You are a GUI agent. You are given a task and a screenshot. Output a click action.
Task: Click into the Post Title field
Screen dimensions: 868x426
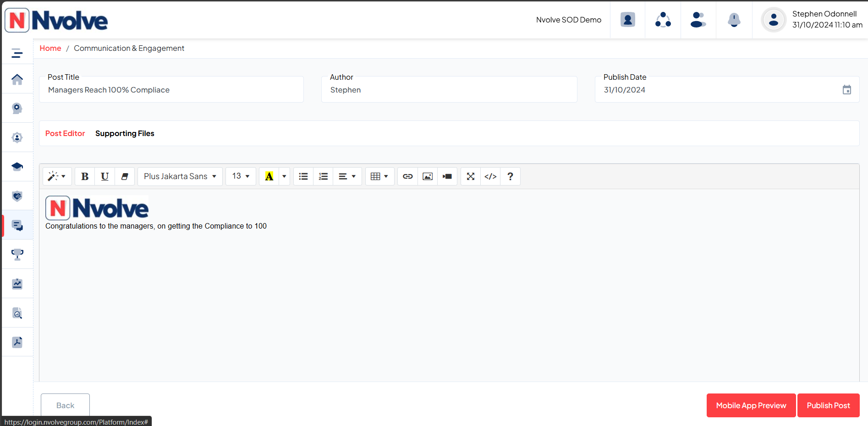point(171,90)
